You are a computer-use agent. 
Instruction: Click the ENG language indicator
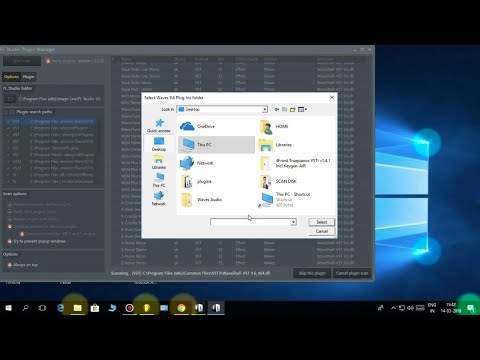[x=432, y=308]
